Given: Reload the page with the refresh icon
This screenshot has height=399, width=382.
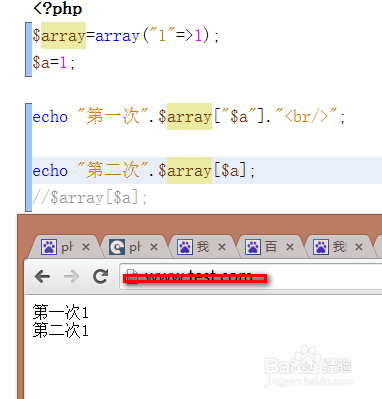Looking at the screenshot, I should 101,276.
